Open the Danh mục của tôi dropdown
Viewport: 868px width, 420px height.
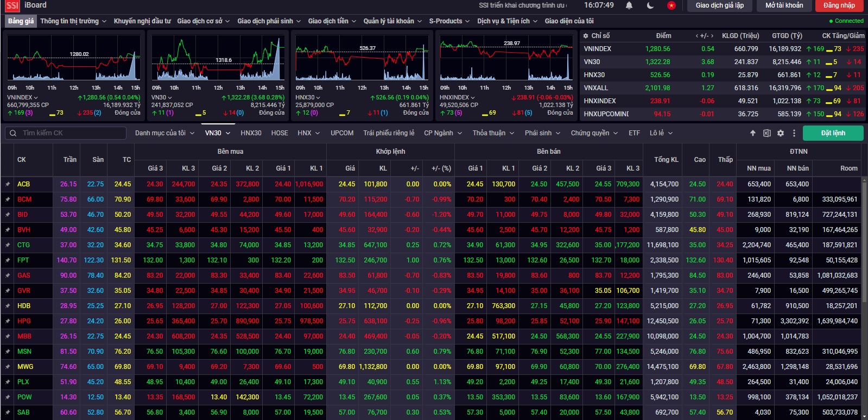[x=164, y=133]
